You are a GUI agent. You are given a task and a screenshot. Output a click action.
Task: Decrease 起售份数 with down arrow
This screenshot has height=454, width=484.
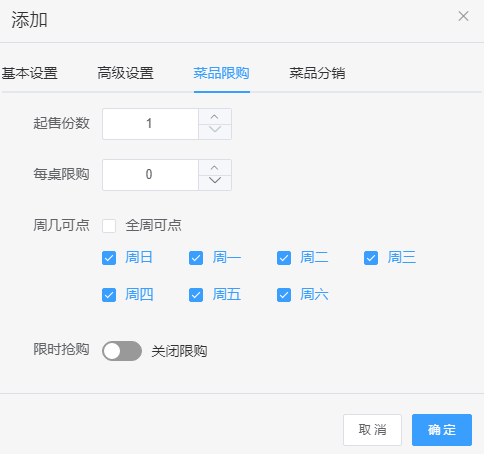coord(215,132)
